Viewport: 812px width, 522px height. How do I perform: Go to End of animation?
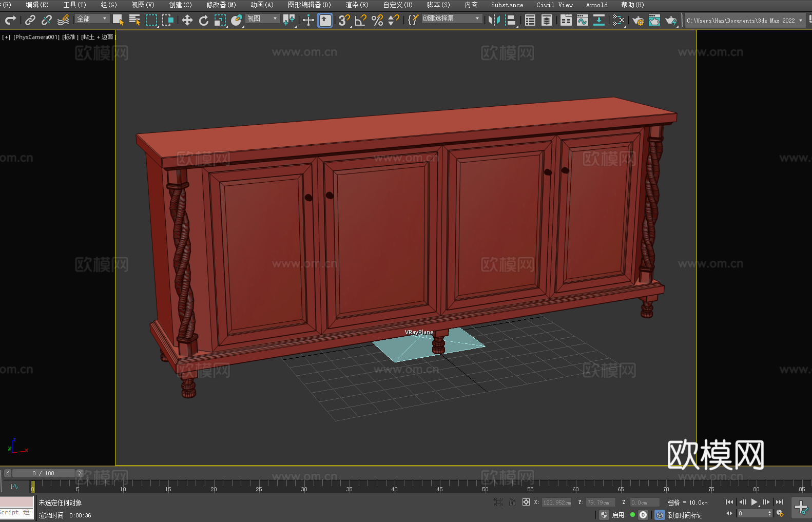click(x=780, y=502)
